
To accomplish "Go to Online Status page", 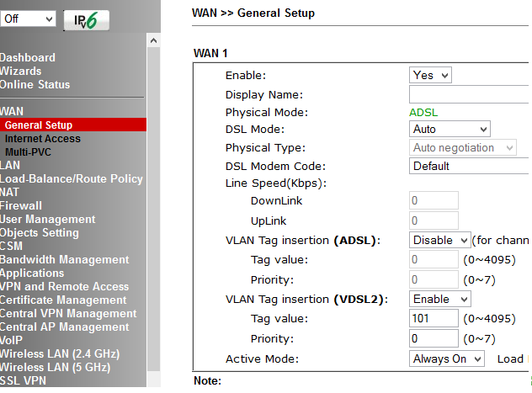I will (35, 85).
